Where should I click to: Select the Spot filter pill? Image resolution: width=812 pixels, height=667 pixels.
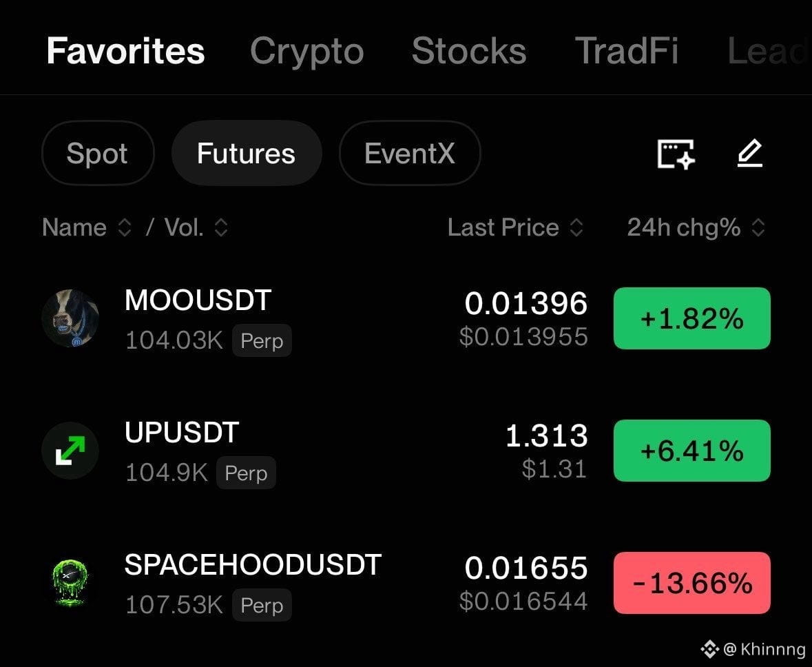(x=98, y=154)
